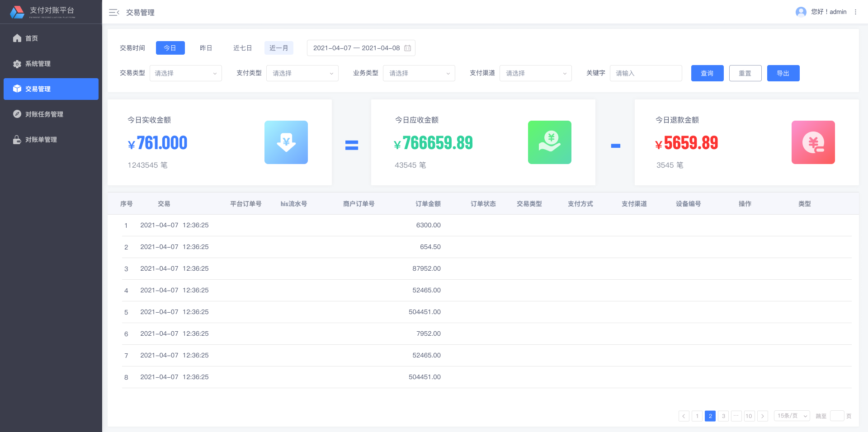868x432 pixels.
Task: Click the compass icon for 对账任务管理
Action: (x=17, y=114)
